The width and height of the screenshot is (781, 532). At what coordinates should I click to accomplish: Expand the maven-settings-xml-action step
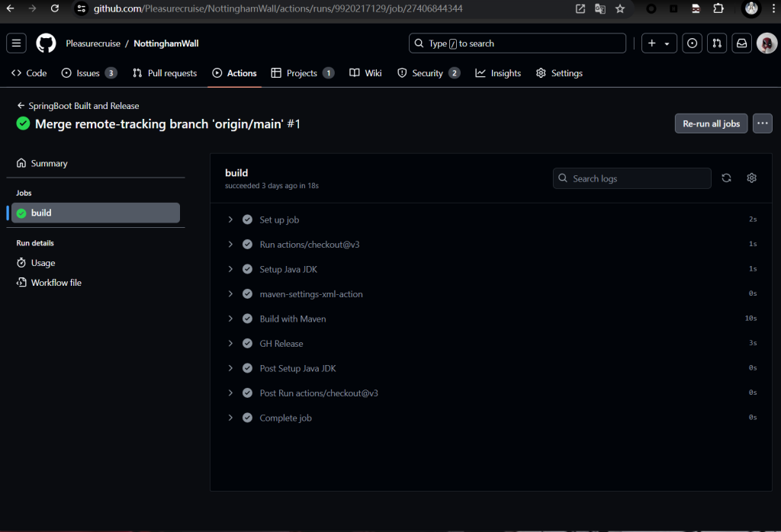230,294
